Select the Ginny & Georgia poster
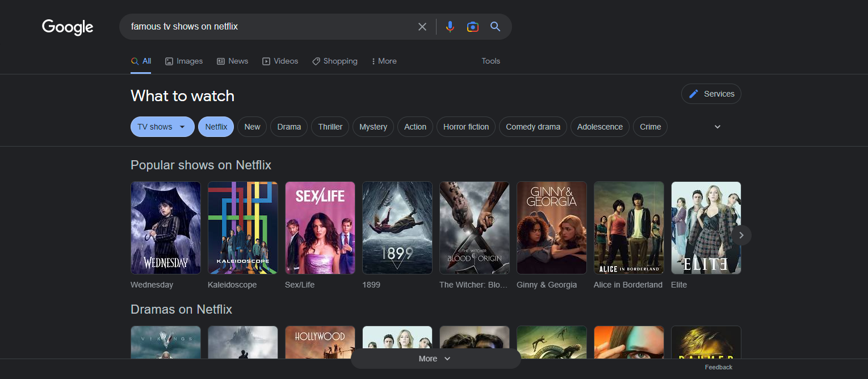This screenshot has width=868, height=379. (x=552, y=228)
